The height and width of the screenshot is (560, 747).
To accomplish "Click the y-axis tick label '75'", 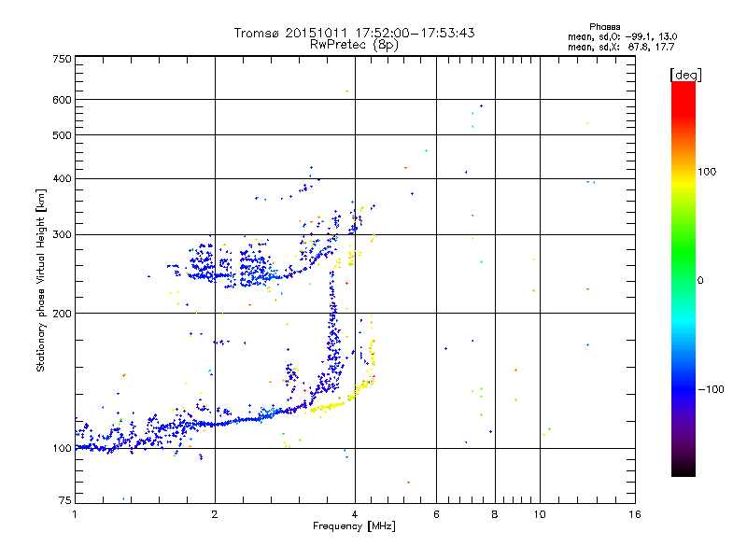I will tap(65, 500).
